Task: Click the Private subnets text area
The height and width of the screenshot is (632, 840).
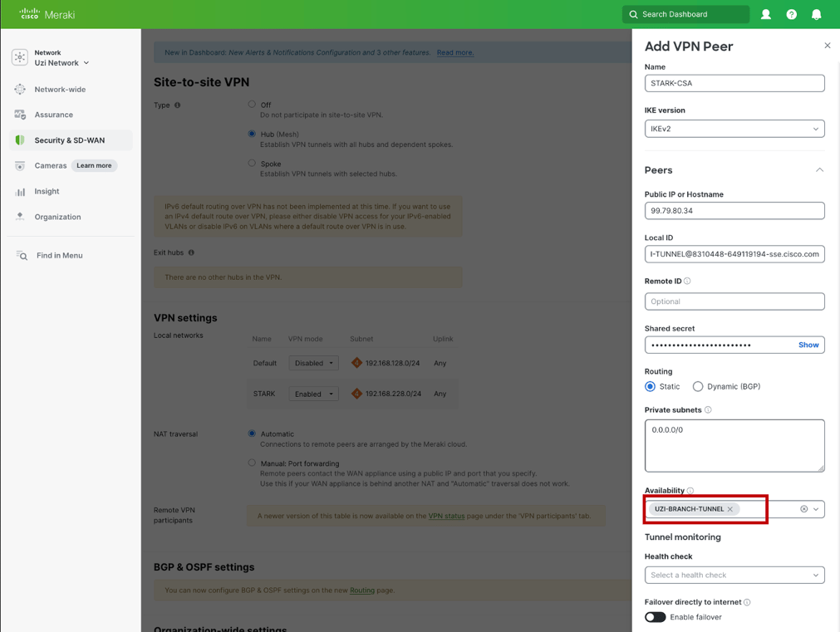Action: click(x=734, y=446)
